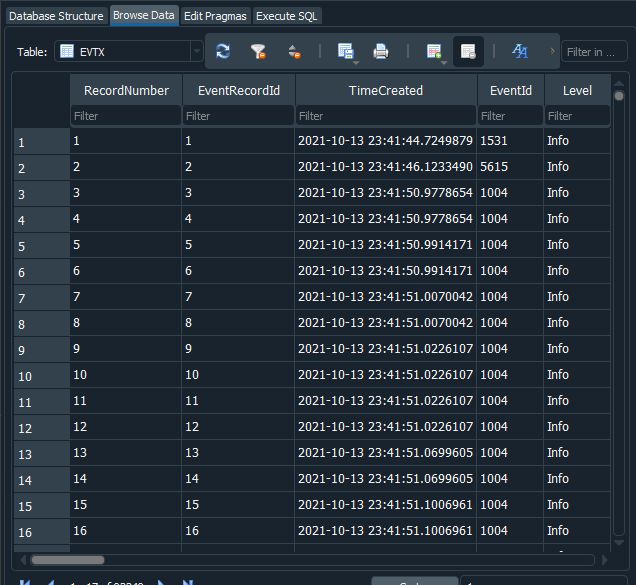Click timestamp 2021-10-13 23:41:44.7249879

(x=385, y=141)
